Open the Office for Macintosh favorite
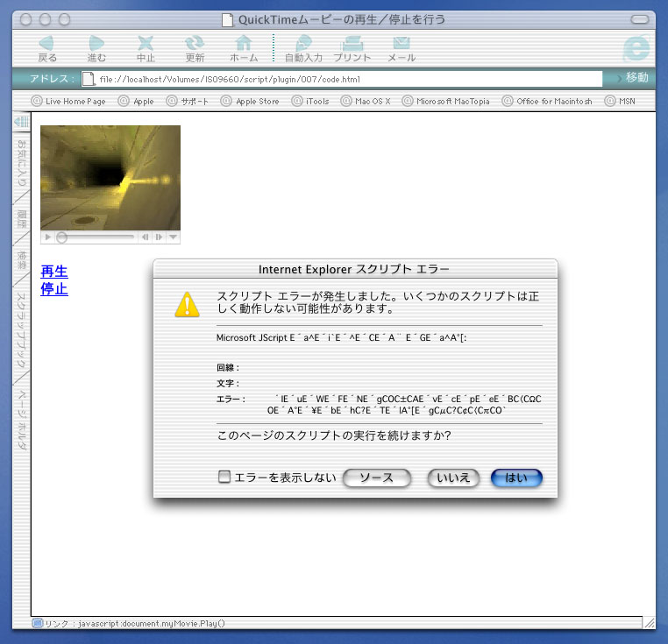 point(547,102)
